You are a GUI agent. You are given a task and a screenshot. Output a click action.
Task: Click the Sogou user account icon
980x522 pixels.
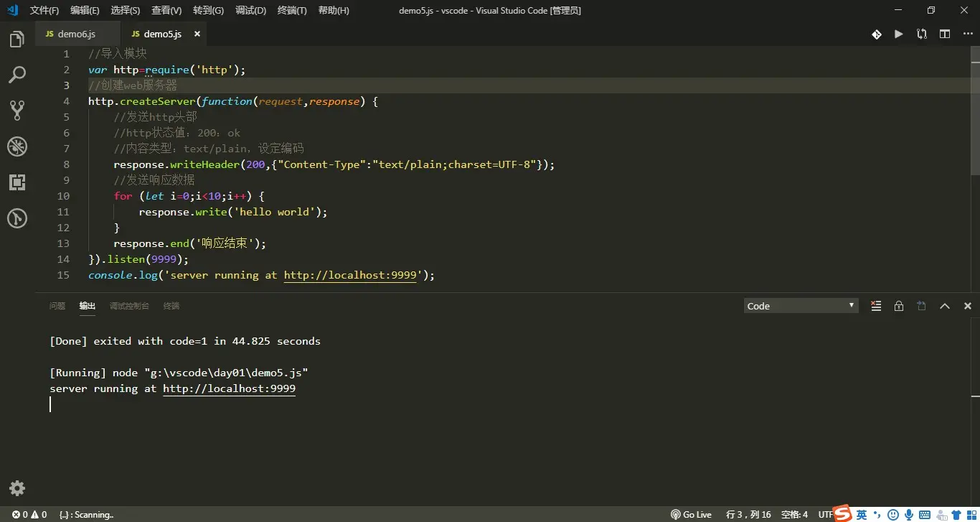coord(941,514)
